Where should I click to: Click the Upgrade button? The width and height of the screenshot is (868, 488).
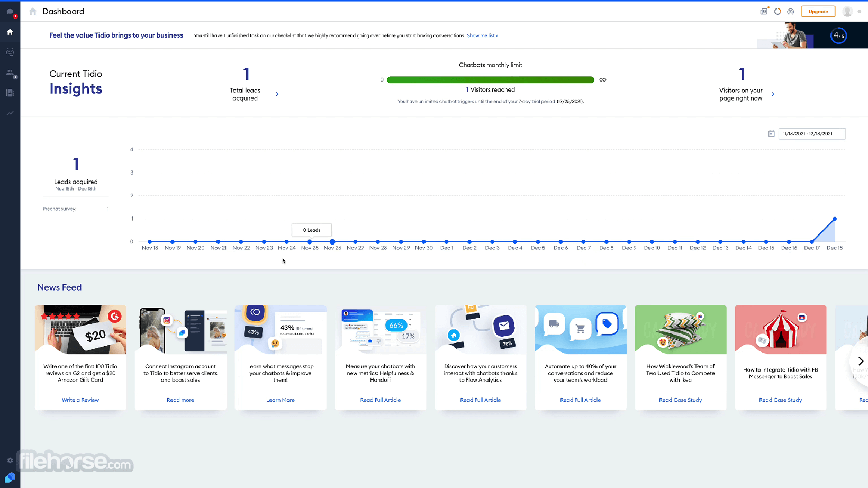coord(818,11)
